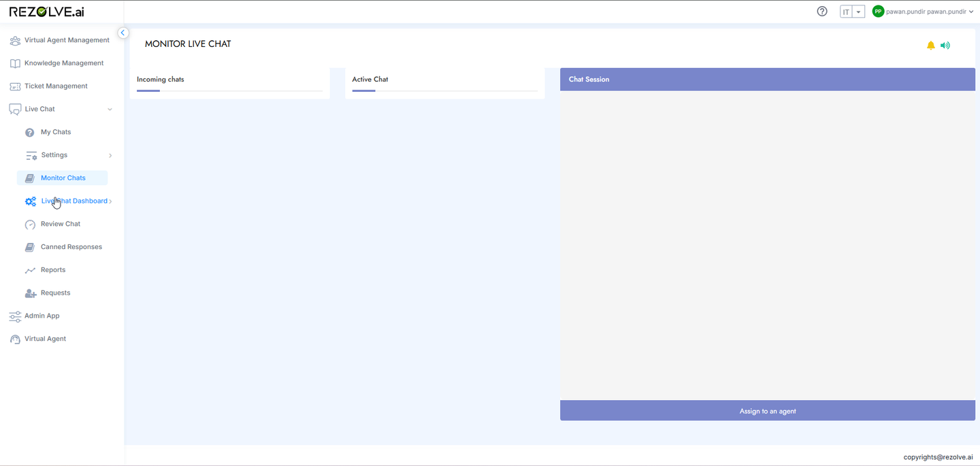Screen dimensions: 980x466
Task: Click the pawan.pundir username text
Action: tap(926, 12)
